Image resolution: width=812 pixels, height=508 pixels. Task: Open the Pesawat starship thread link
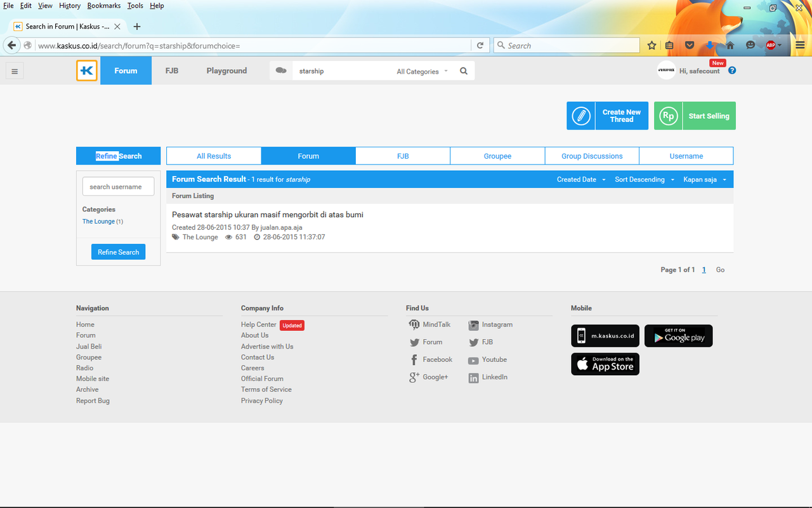267,215
